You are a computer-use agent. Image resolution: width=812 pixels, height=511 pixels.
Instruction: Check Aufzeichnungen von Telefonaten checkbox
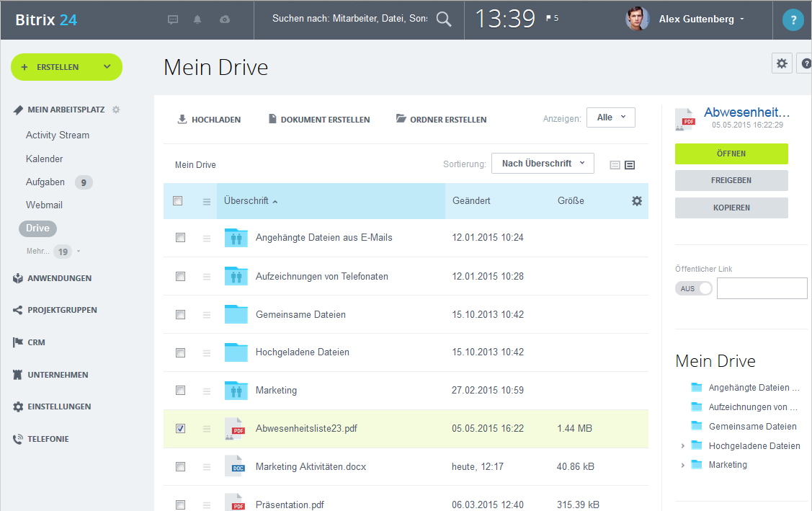point(180,276)
